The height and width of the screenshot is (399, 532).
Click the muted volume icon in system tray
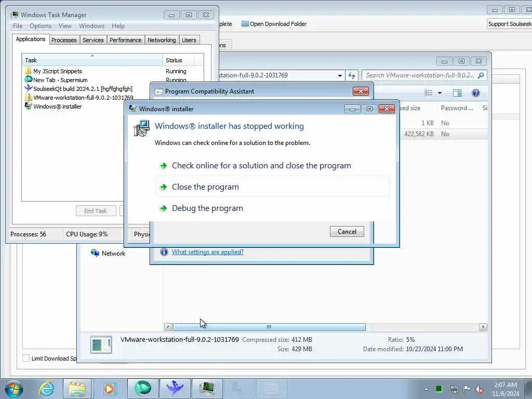480,389
